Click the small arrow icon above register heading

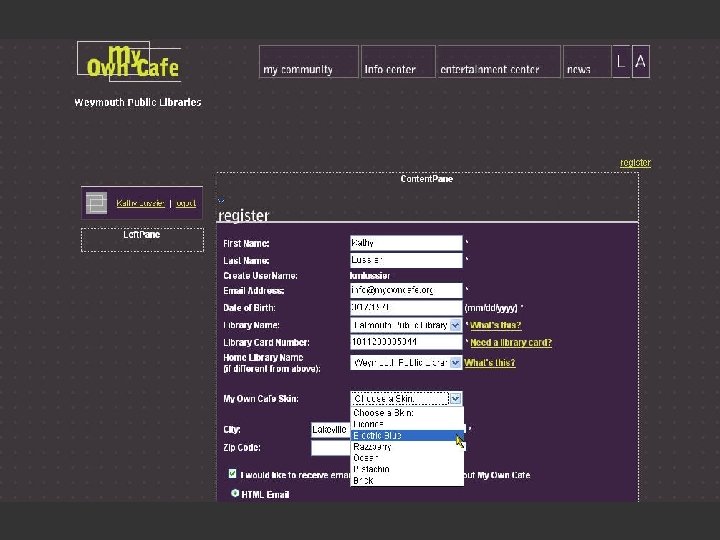click(221, 200)
